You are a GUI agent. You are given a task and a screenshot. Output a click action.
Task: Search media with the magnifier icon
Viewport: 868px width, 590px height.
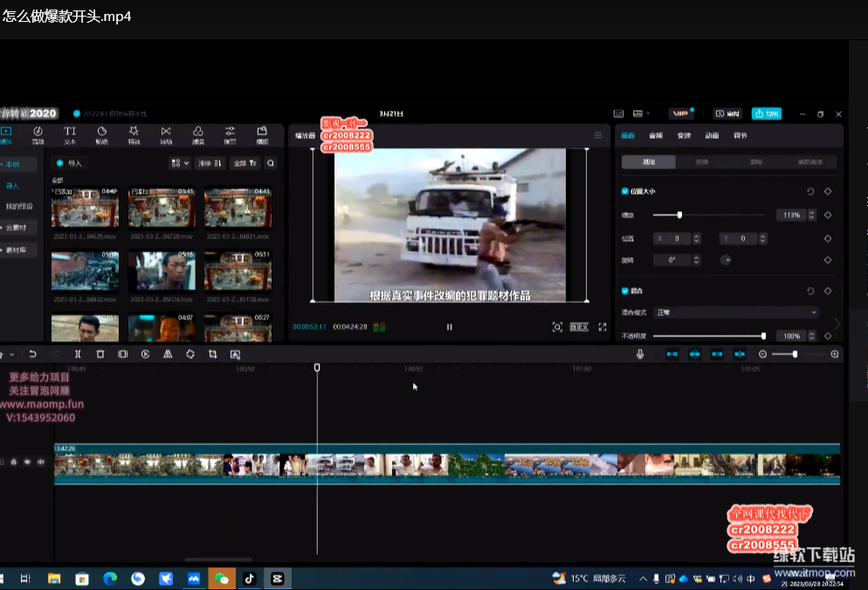271,163
